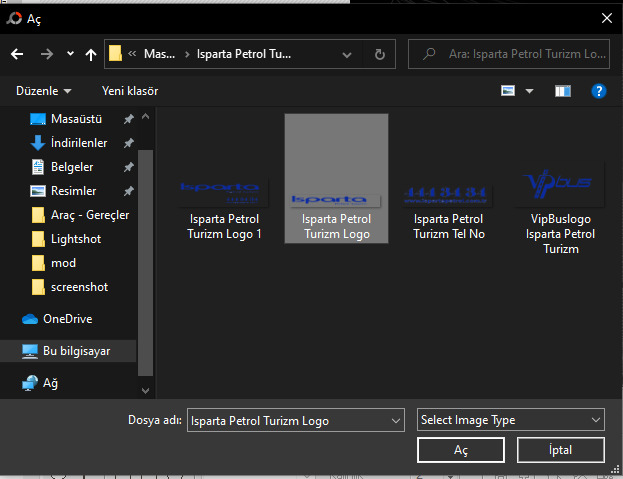Click the sidebar scroll down arrow
Image resolution: width=623 pixels, height=479 pixels.
pos(145,391)
